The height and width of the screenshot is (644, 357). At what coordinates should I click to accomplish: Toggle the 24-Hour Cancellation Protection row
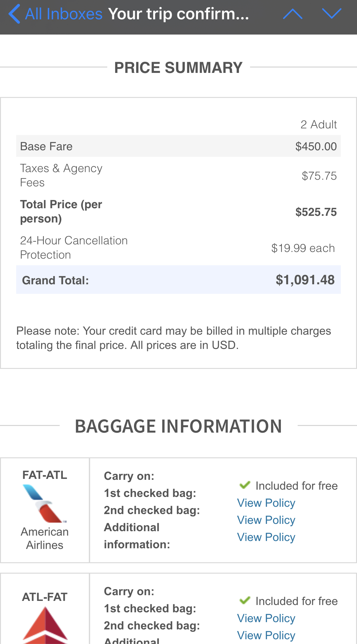(x=178, y=248)
